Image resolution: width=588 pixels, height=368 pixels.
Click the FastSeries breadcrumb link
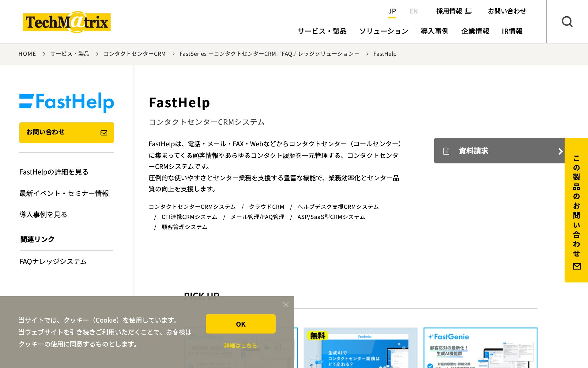(x=269, y=54)
